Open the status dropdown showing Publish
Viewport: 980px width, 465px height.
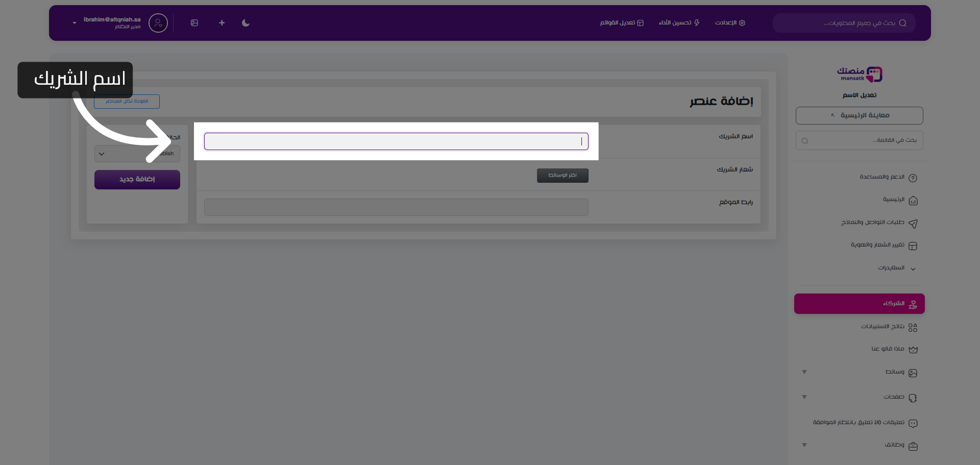tap(137, 154)
